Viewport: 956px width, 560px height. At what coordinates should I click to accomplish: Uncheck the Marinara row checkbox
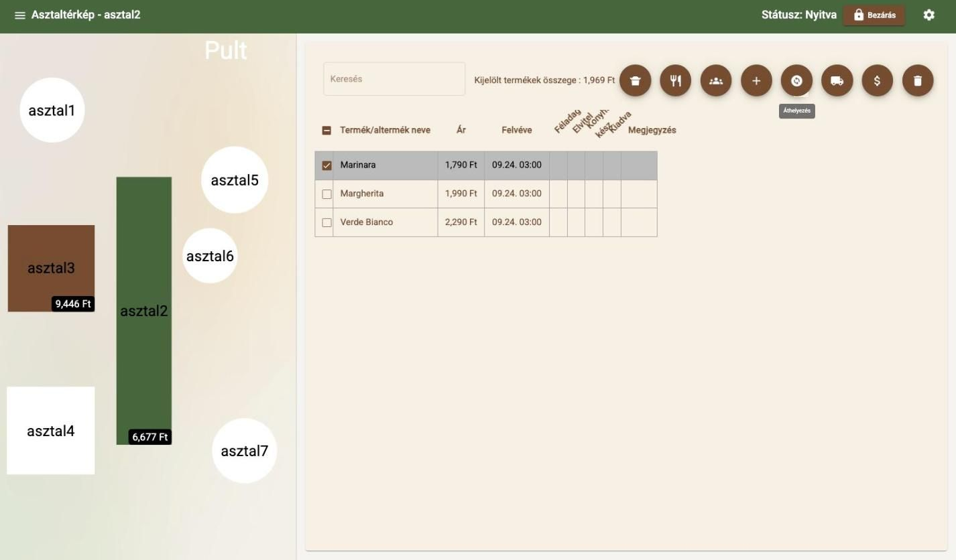[327, 165]
